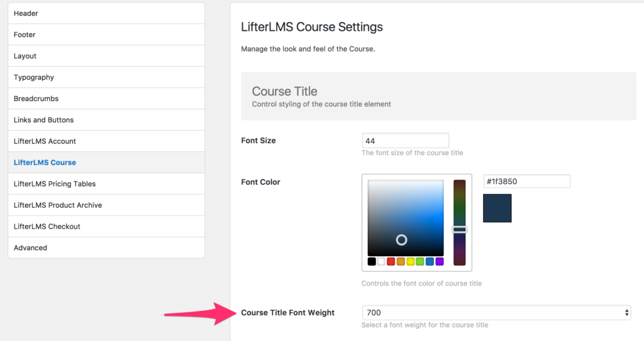
Task: Go to Layout settings
Action: (x=106, y=56)
